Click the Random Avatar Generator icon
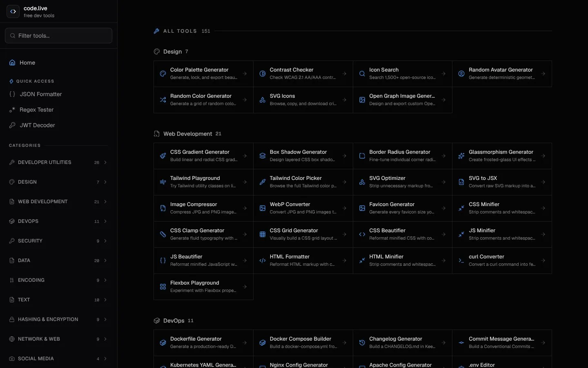The image size is (588, 368). click(x=461, y=74)
